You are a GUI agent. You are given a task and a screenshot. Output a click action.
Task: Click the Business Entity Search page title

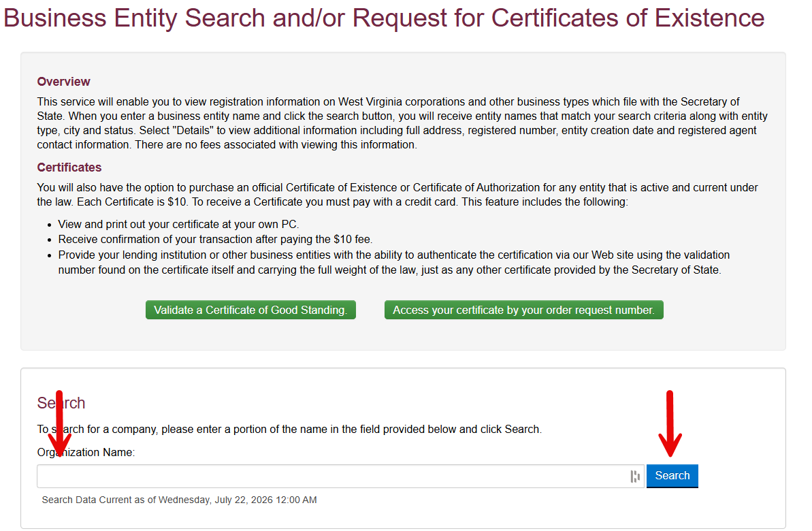(x=384, y=18)
